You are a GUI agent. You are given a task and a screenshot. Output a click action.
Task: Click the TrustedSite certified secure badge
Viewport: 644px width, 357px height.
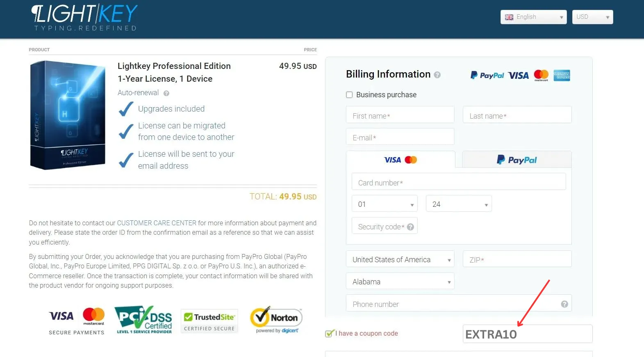coord(209,321)
